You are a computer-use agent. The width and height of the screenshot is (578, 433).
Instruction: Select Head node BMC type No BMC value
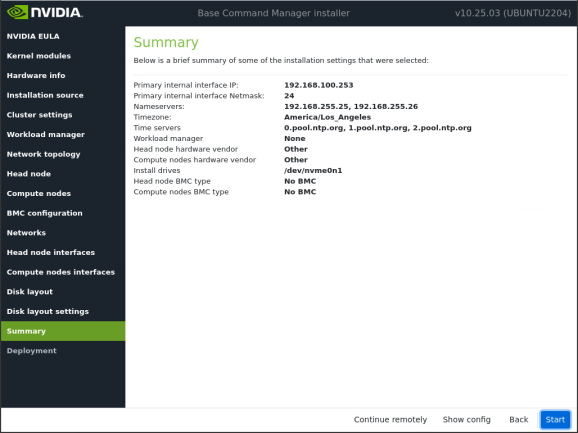300,181
